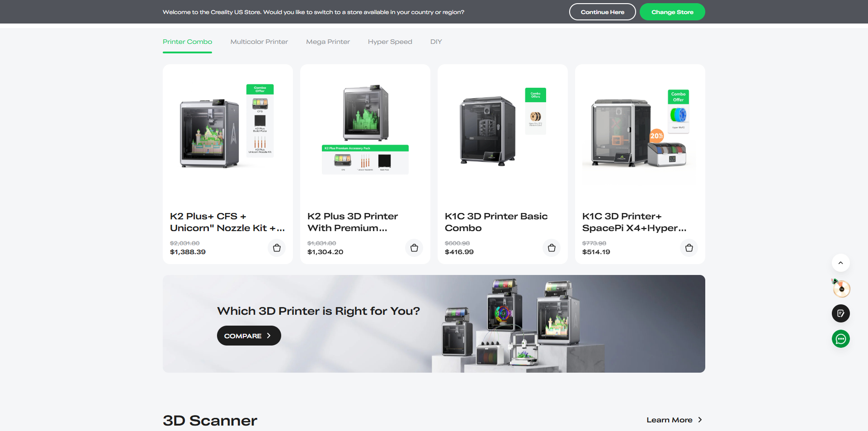Click the crossed-out $2,031.80 price
This screenshot has width=868, height=431.
(x=185, y=243)
